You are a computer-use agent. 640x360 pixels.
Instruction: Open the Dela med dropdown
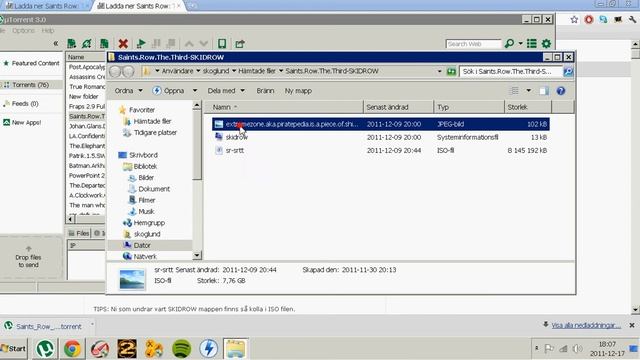tap(226, 91)
